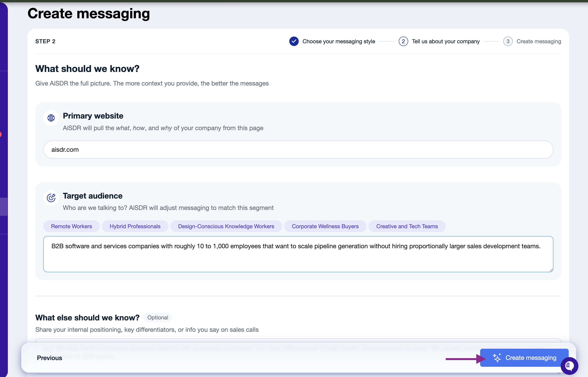Click the step 3 circle indicator

(x=508, y=41)
